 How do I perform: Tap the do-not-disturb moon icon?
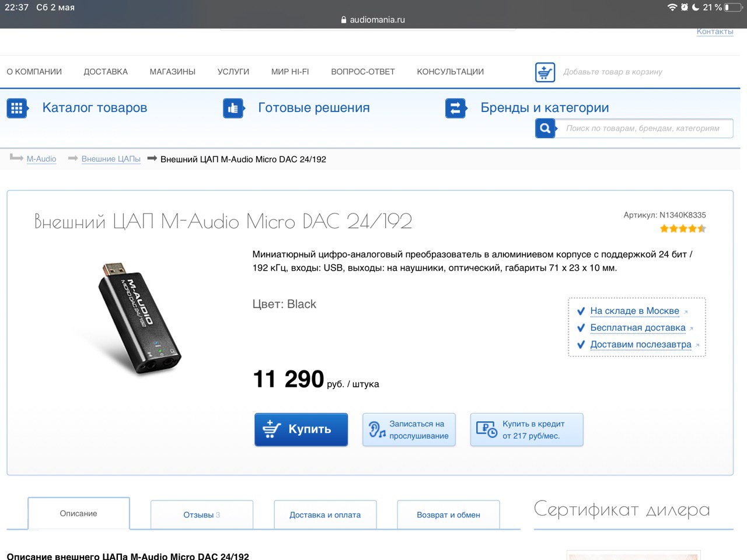click(x=696, y=8)
